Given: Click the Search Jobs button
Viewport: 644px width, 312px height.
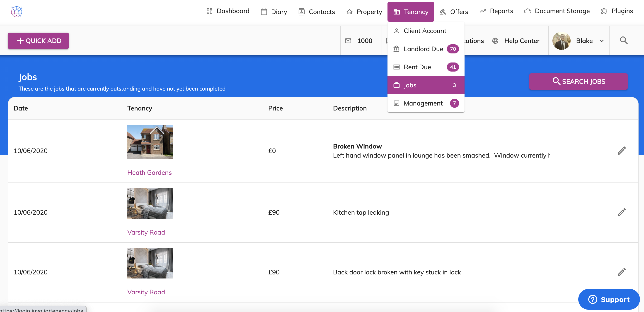Looking at the screenshot, I should click(578, 82).
